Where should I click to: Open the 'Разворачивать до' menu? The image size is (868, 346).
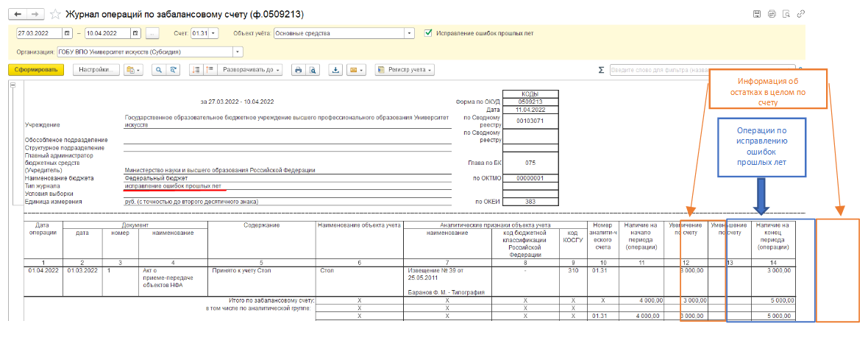249,70
